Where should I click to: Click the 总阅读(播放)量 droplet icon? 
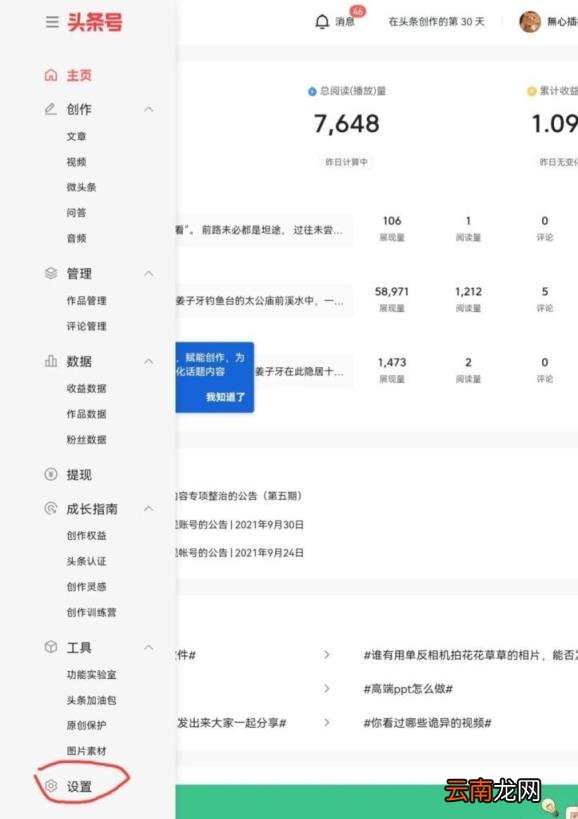pyautogui.click(x=312, y=91)
